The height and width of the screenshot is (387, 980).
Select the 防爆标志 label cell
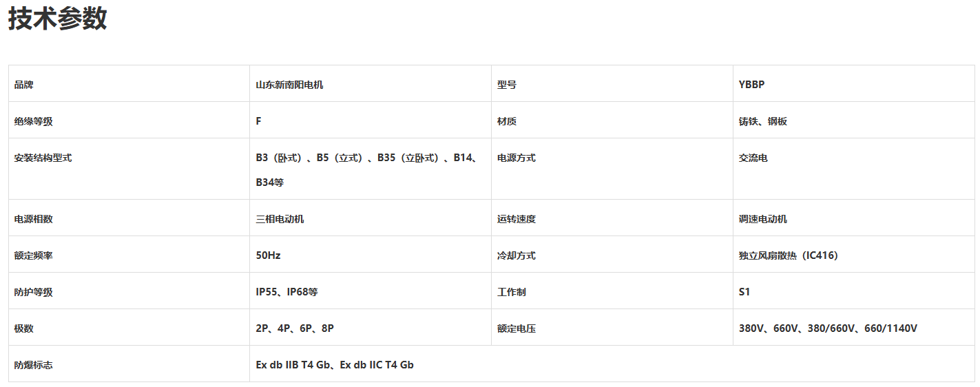[x=129, y=364]
